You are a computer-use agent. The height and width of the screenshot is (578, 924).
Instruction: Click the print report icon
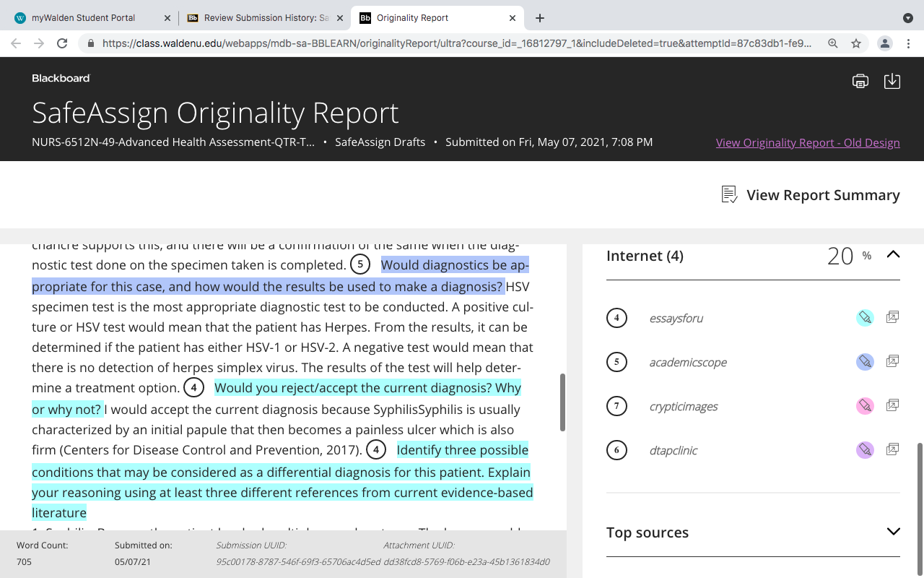point(860,81)
